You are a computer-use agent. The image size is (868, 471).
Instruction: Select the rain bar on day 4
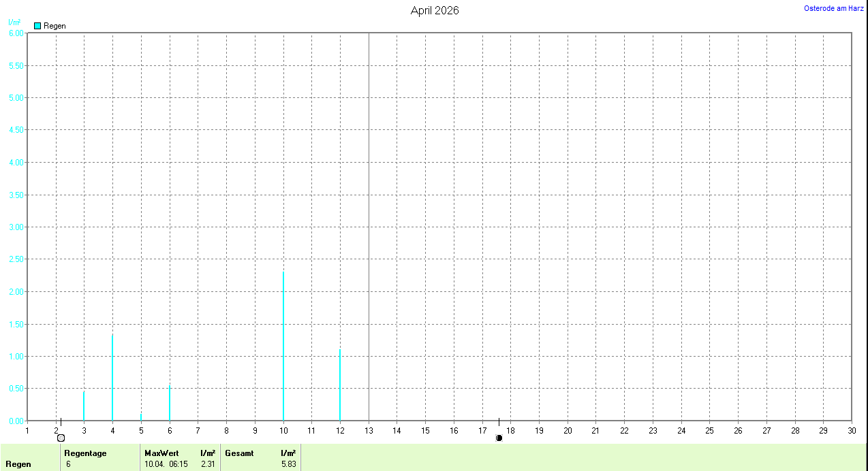tap(112, 378)
